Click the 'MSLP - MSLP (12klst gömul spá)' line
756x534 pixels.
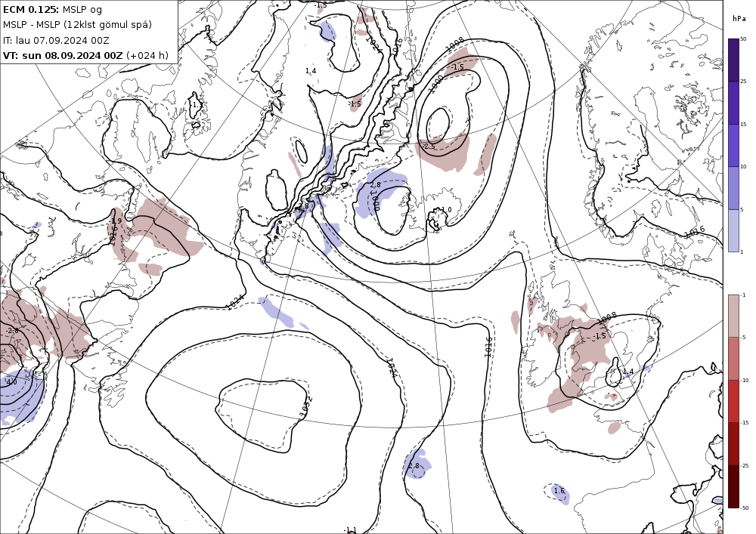(77, 25)
